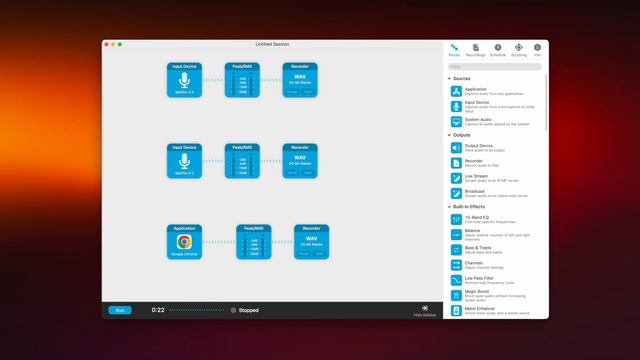Click the Stopped status indicator

(244, 310)
